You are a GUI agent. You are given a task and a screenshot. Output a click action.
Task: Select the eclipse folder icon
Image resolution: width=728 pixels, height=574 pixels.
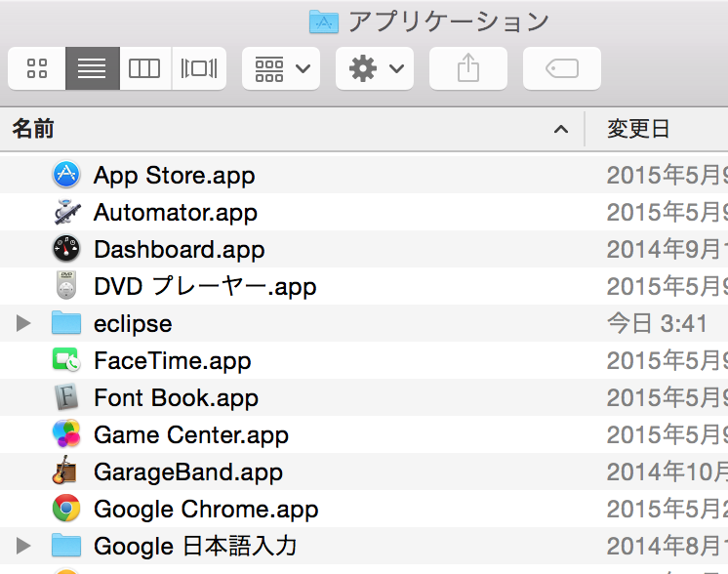tap(66, 323)
